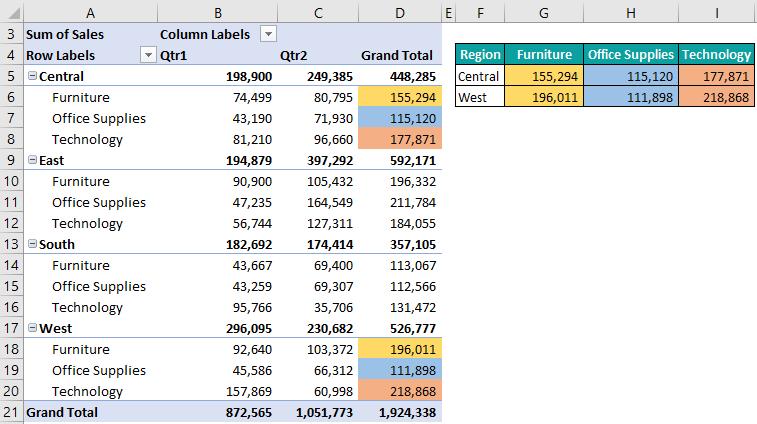Click the Technology header in summary table
757x424 pixels.
click(x=716, y=55)
